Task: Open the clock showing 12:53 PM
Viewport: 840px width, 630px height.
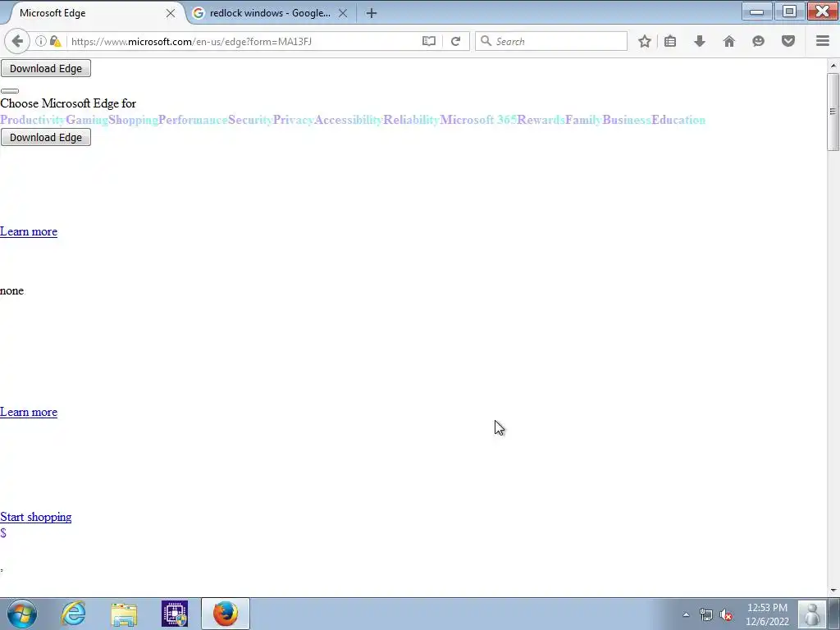Action: click(767, 614)
